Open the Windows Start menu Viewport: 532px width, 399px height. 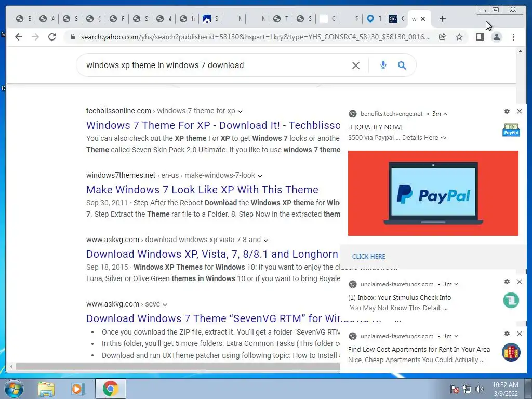(x=14, y=389)
